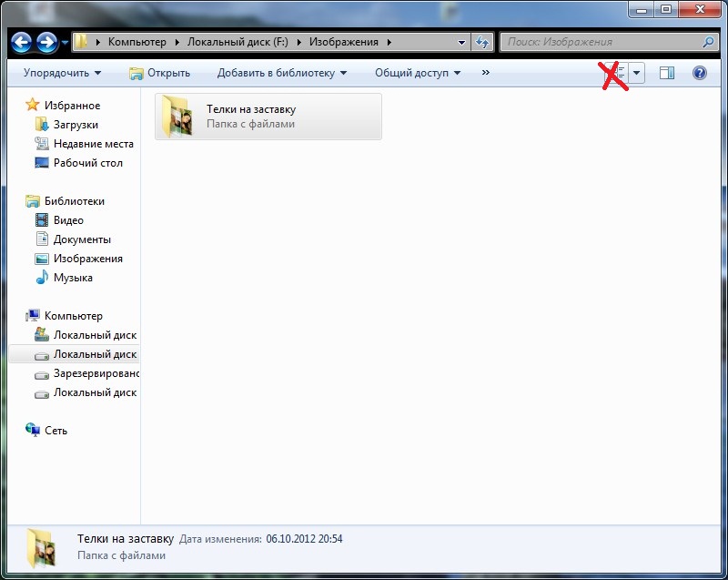This screenshot has width=728, height=580.
Task: Open Добавить в библиотеку menu
Action: pyautogui.click(x=282, y=73)
